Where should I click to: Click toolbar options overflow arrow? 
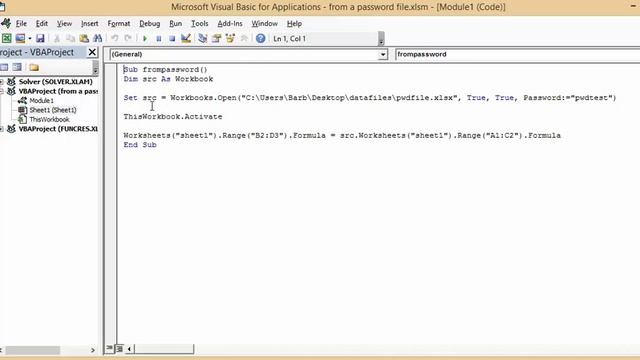381,39
